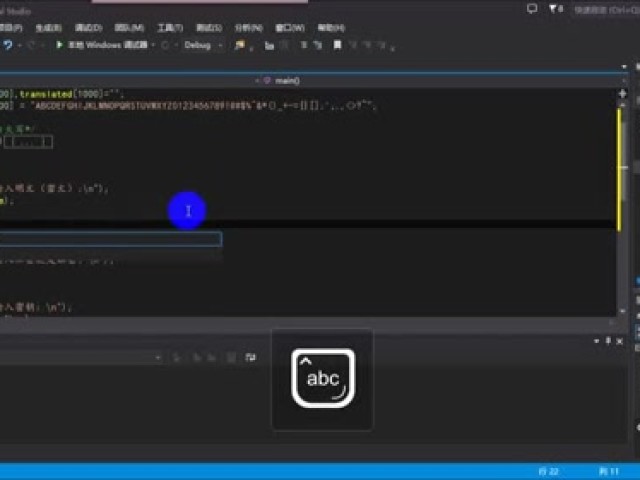Expand the debugger target dropdown arrow
The width and height of the screenshot is (640, 480).
[153, 45]
